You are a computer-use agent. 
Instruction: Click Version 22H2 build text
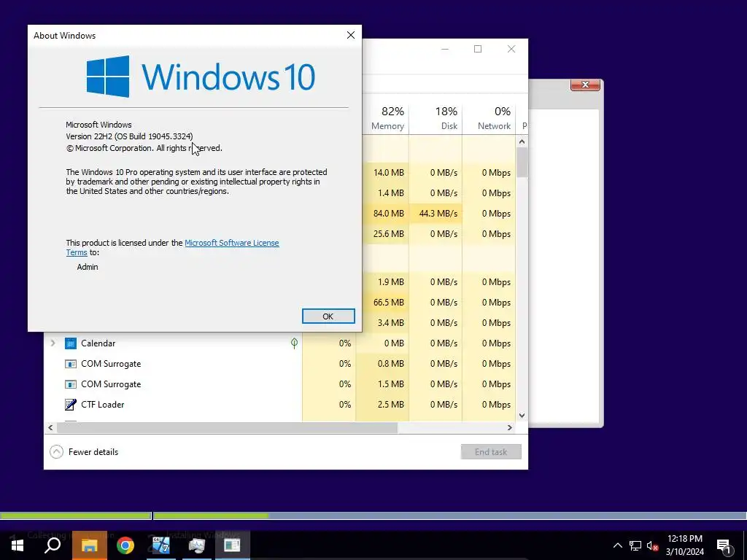tap(129, 136)
